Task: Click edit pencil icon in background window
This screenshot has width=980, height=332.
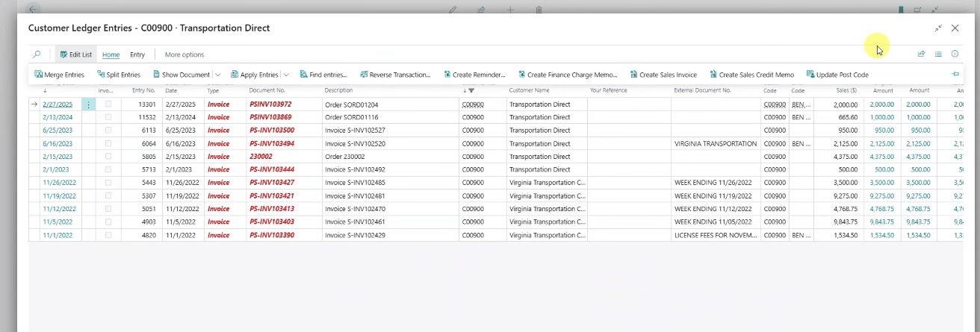Action: click(453, 10)
